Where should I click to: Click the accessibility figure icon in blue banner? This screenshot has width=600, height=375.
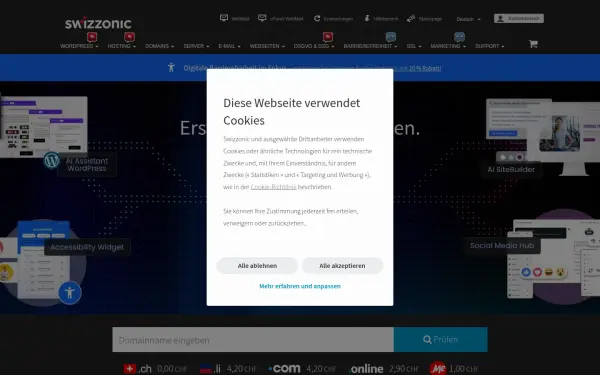[171, 67]
